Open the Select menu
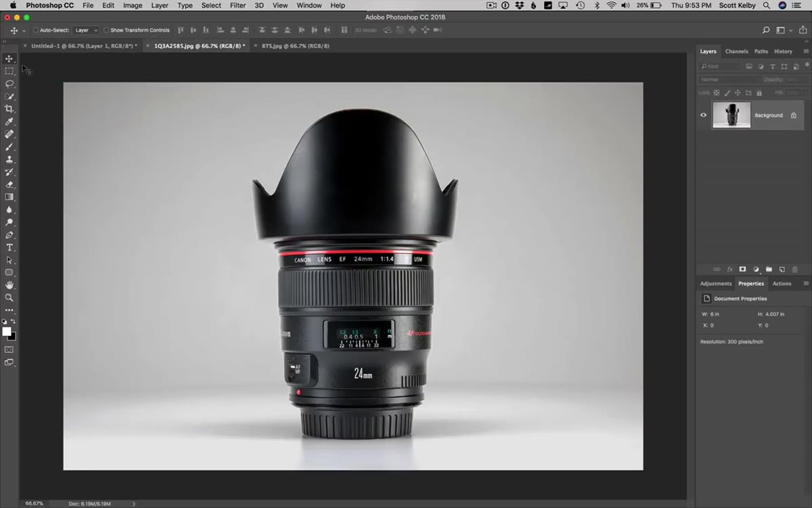The width and height of the screenshot is (812, 508). point(211,5)
